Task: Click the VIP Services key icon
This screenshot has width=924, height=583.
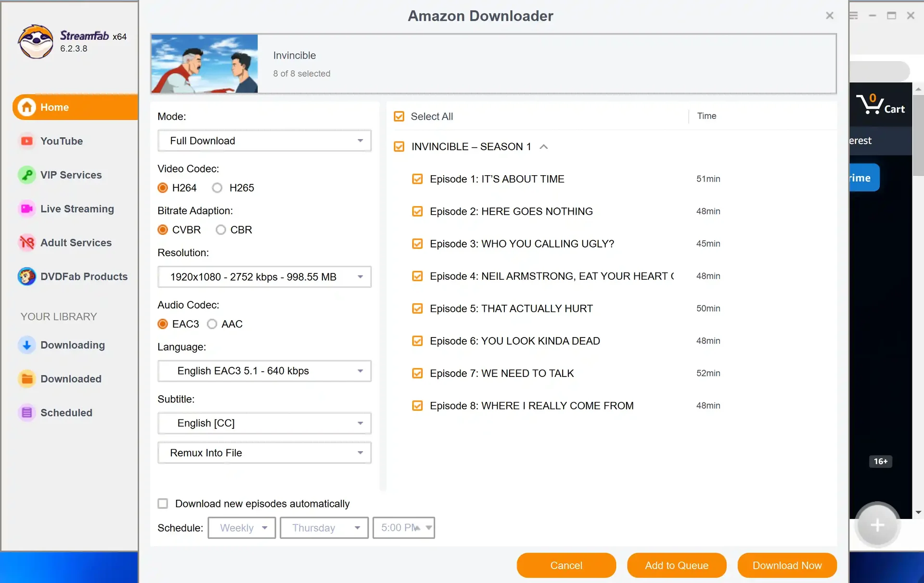Action: [x=27, y=175]
